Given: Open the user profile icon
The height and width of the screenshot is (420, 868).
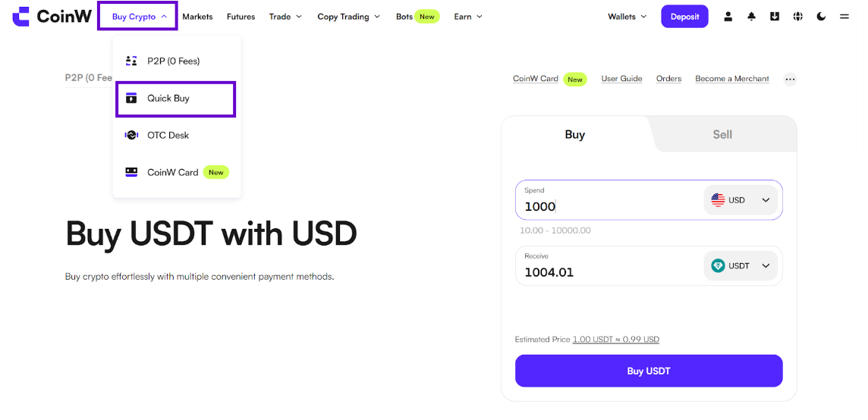Looking at the screenshot, I should (x=728, y=17).
